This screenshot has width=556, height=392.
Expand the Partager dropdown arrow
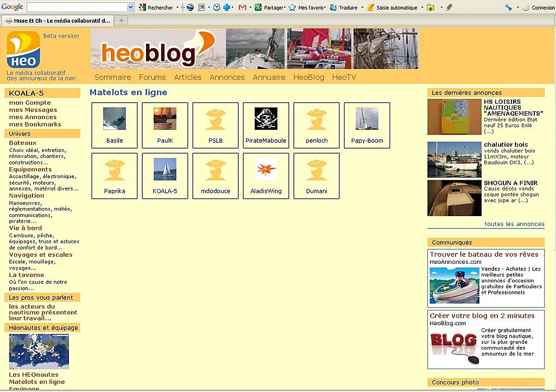point(285,8)
